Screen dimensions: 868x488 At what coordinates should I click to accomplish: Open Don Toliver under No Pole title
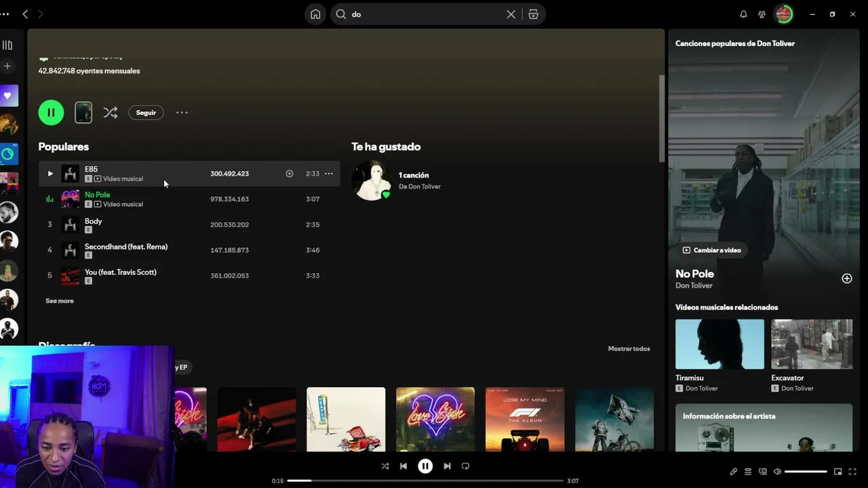coord(694,285)
